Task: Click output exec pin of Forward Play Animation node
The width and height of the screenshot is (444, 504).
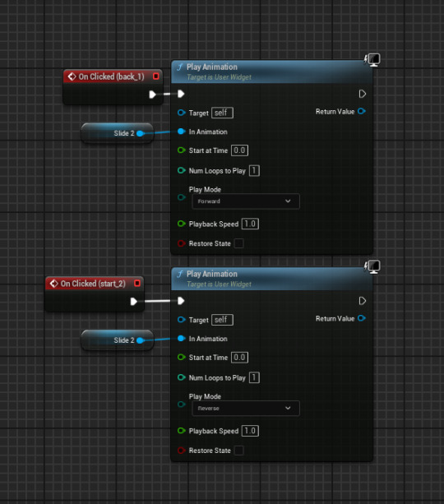Action: point(363,94)
